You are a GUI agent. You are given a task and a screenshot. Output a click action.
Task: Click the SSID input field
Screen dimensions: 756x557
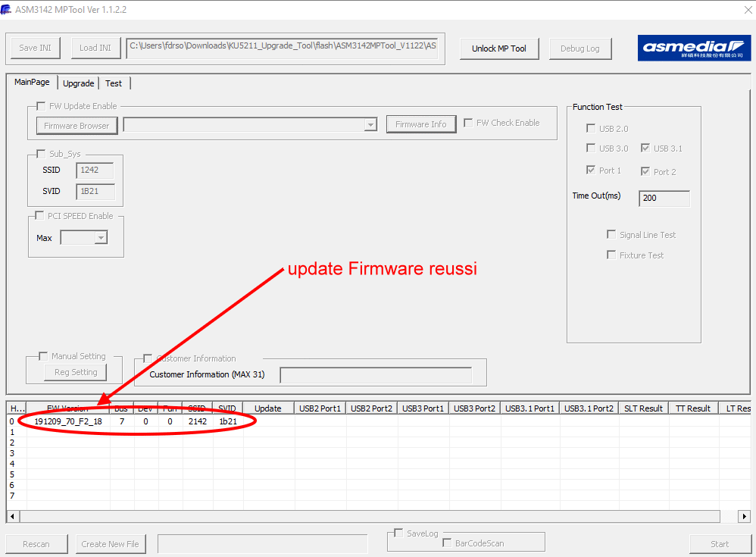tap(95, 171)
